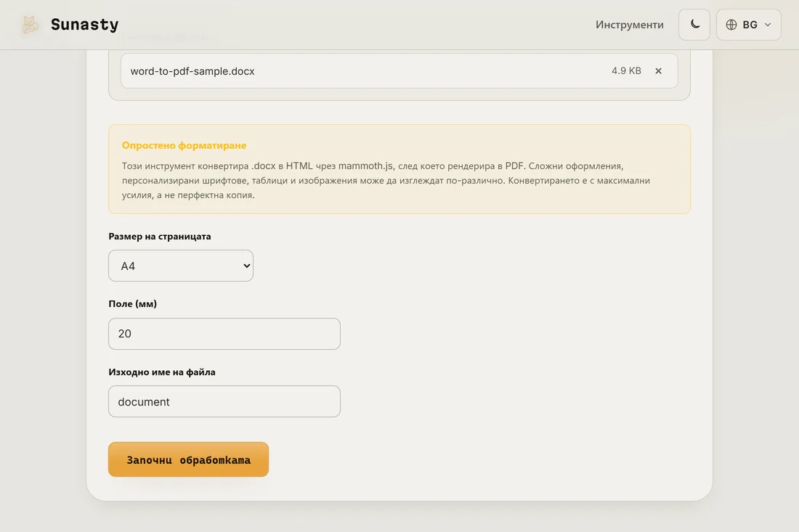Open the A4 page size dropdown
Screen dimensions: 799x532
181,266
